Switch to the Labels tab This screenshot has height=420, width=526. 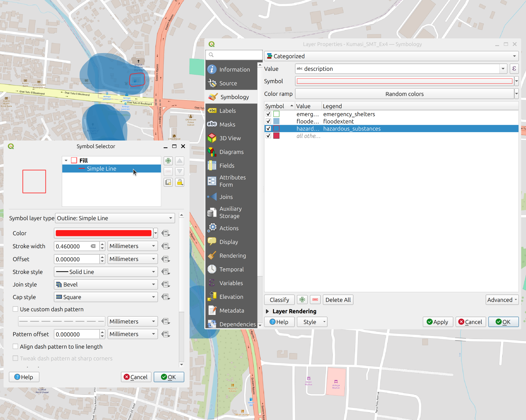click(x=227, y=111)
